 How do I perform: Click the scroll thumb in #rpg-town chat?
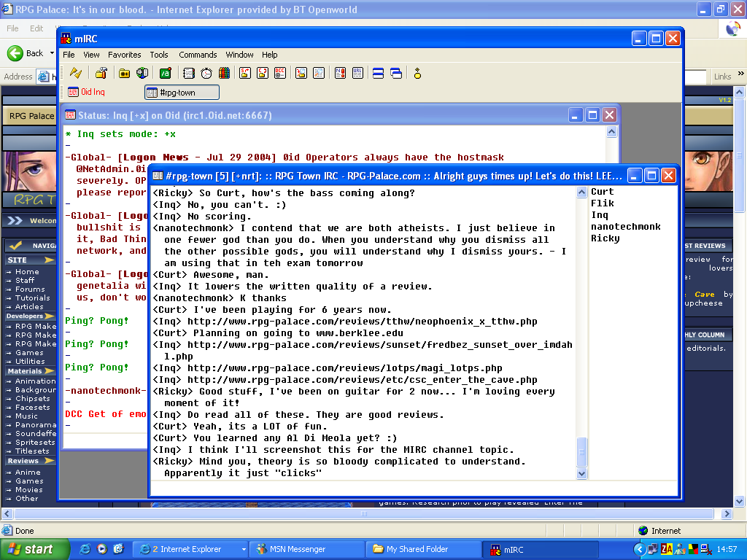pos(581,451)
